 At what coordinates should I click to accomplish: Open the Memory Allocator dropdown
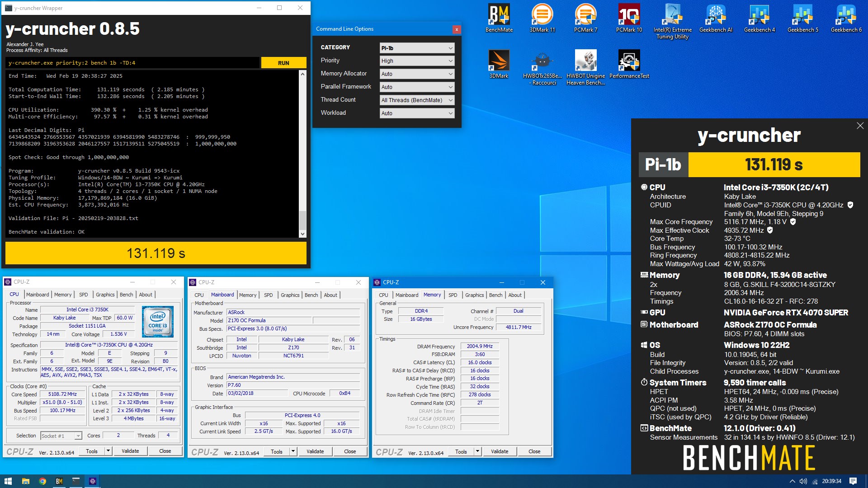point(417,74)
